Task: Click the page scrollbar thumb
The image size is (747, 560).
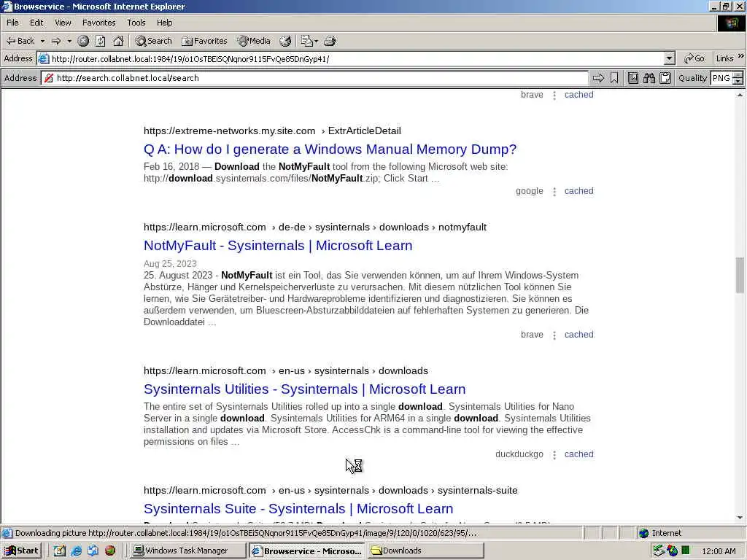Action: (740, 275)
